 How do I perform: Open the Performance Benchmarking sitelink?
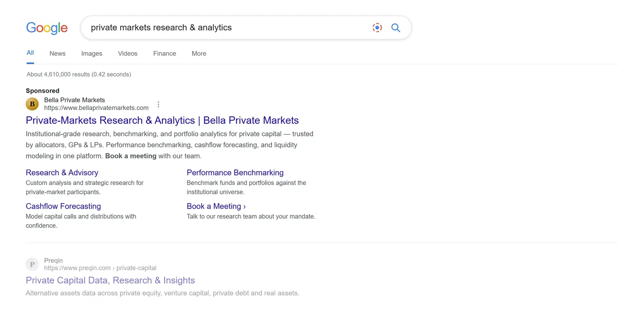[235, 172]
